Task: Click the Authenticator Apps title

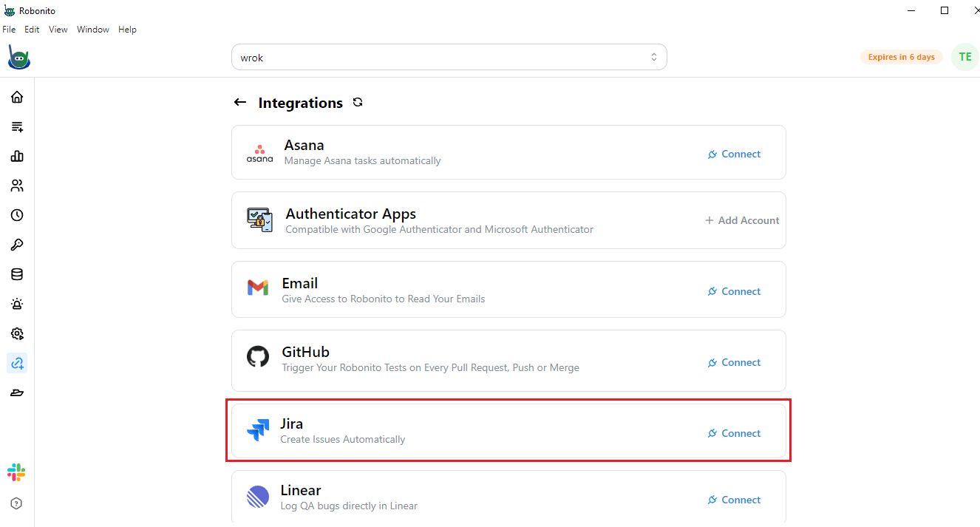Action: (351, 214)
